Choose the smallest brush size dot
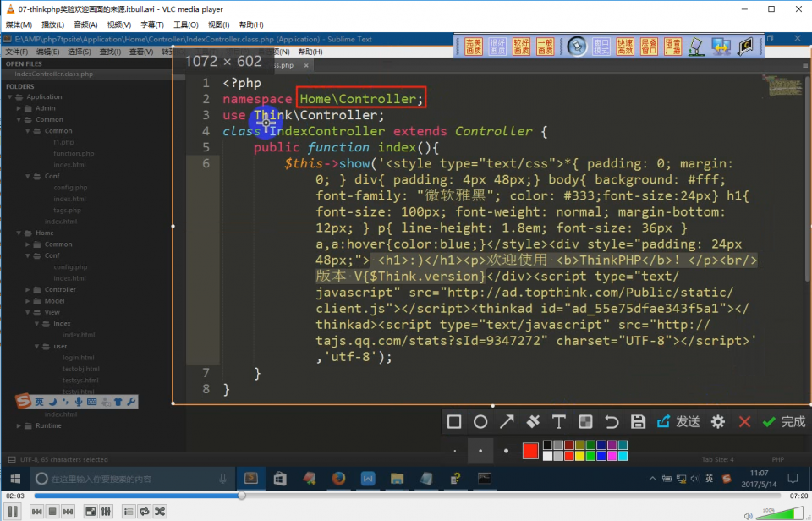The width and height of the screenshot is (812, 521). point(455,451)
